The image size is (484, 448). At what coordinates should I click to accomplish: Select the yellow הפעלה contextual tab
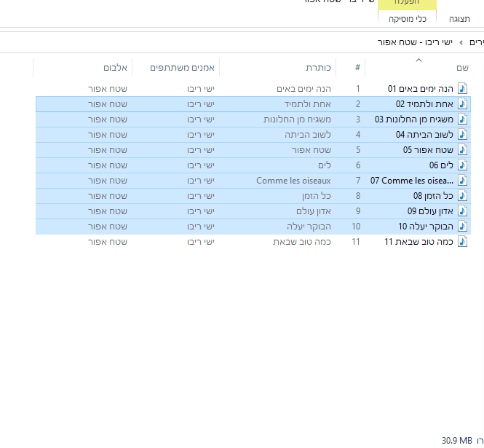point(407,3)
